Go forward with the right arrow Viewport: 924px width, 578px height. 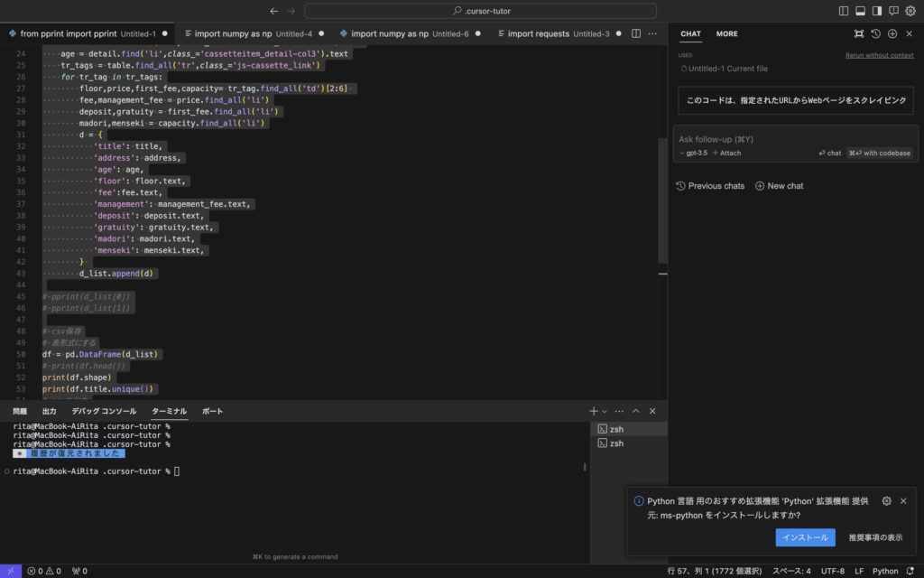click(x=291, y=11)
